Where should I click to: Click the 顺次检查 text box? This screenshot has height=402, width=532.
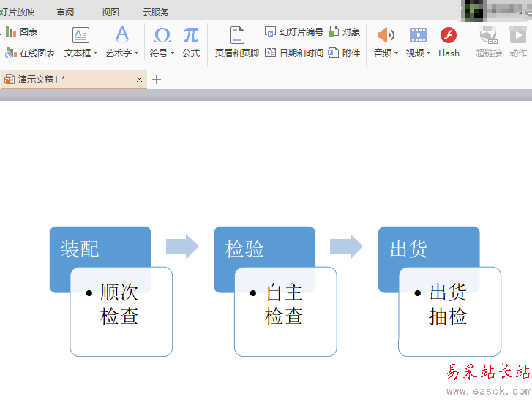[x=121, y=312]
